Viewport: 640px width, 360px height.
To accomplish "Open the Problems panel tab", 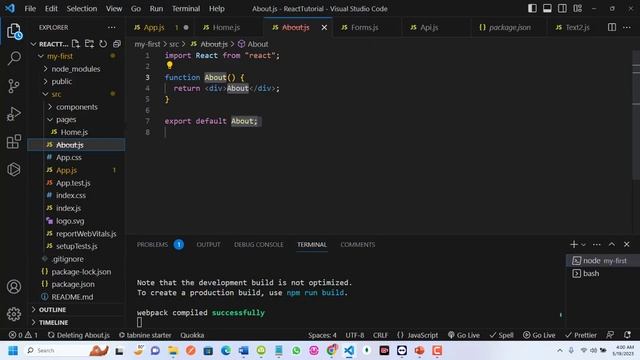I will (152, 244).
